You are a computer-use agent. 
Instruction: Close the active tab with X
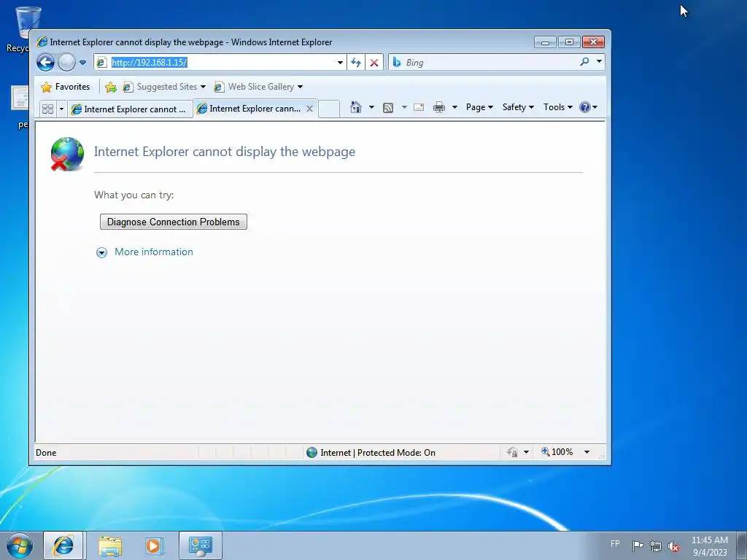click(309, 109)
